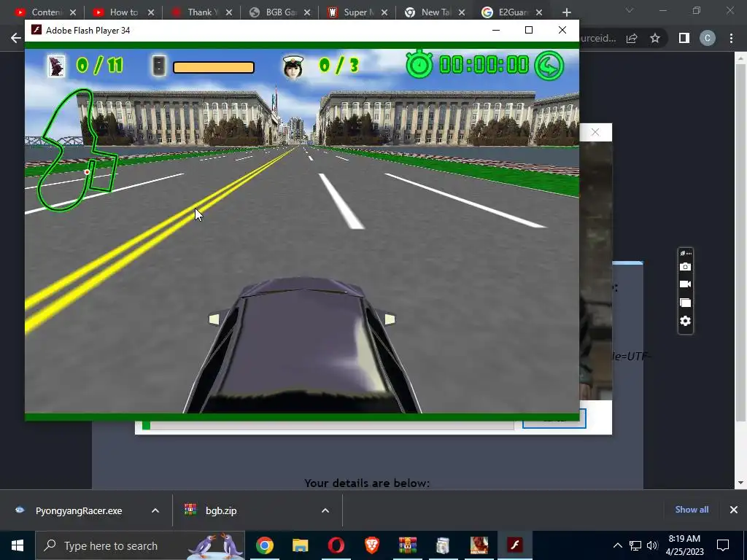
Task: Close the dialog behind the Flash window
Action: [x=595, y=133]
